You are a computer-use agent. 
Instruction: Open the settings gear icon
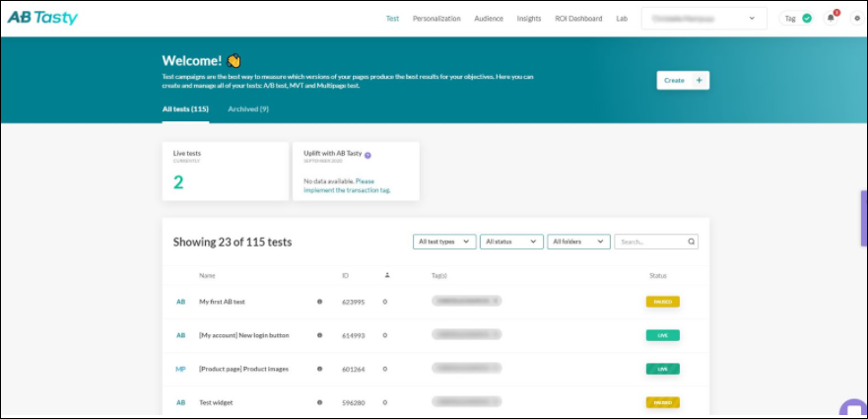click(856, 18)
